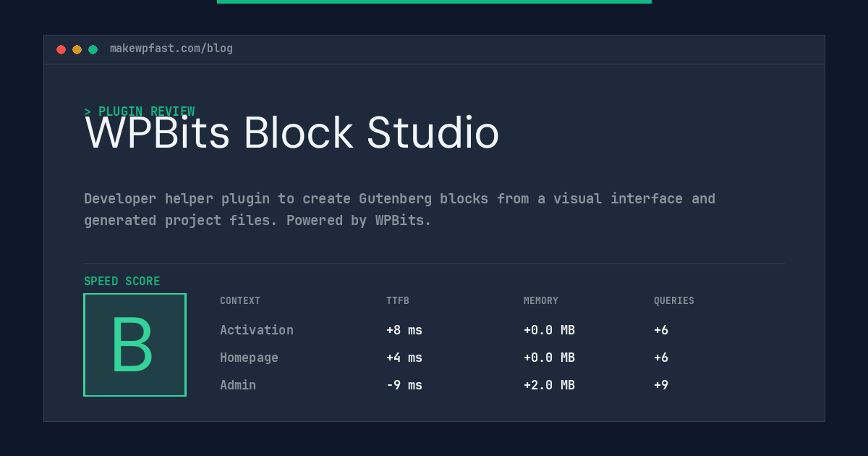Click the red close dot
Image resolution: width=868 pixels, height=456 pixels.
click(x=61, y=49)
